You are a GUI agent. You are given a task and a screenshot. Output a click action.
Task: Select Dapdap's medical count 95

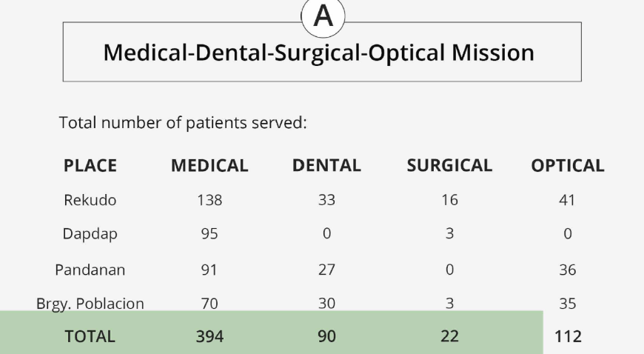[209, 234]
